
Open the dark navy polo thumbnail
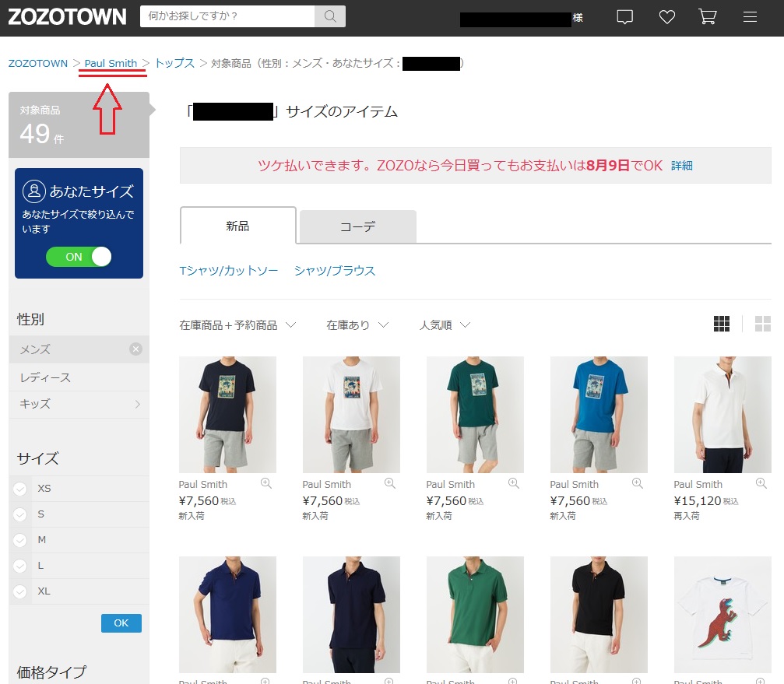351,615
